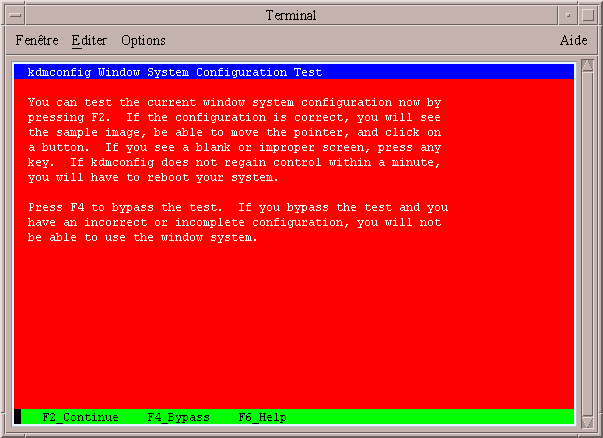
Task: Maximize the Terminal window with the square button
Action: point(588,15)
